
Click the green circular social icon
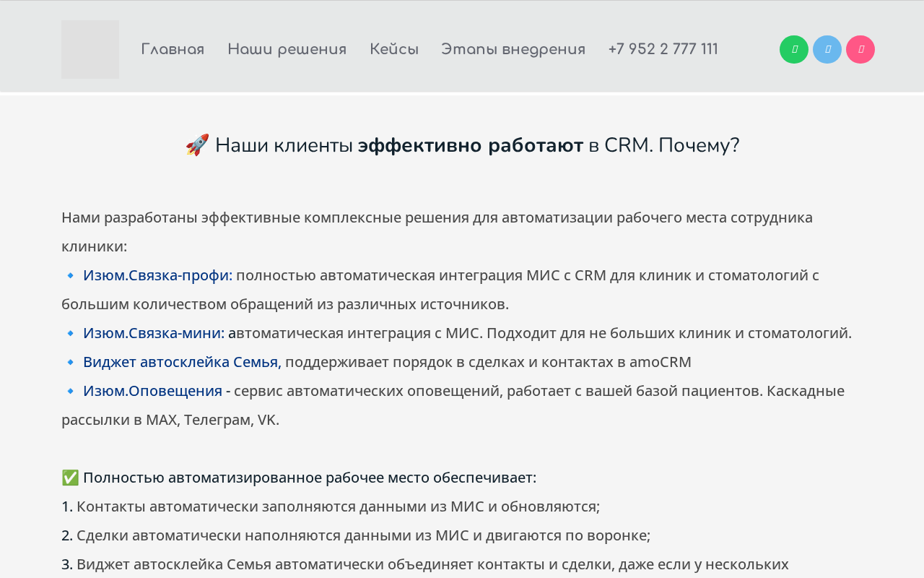794,50
